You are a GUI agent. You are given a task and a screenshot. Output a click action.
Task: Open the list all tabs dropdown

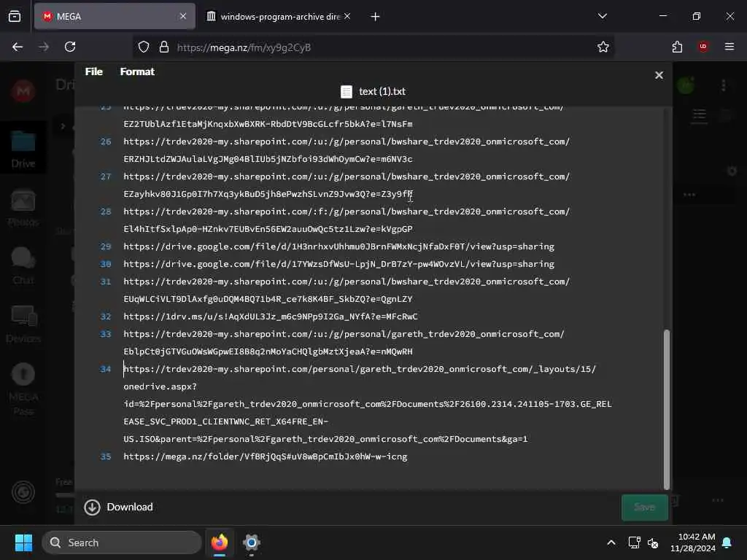[602, 16]
